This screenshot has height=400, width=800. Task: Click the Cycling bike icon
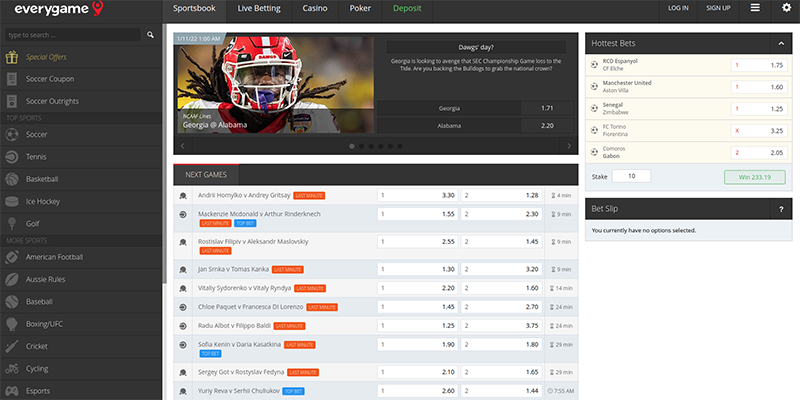pyautogui.click(x=12, y=368)
